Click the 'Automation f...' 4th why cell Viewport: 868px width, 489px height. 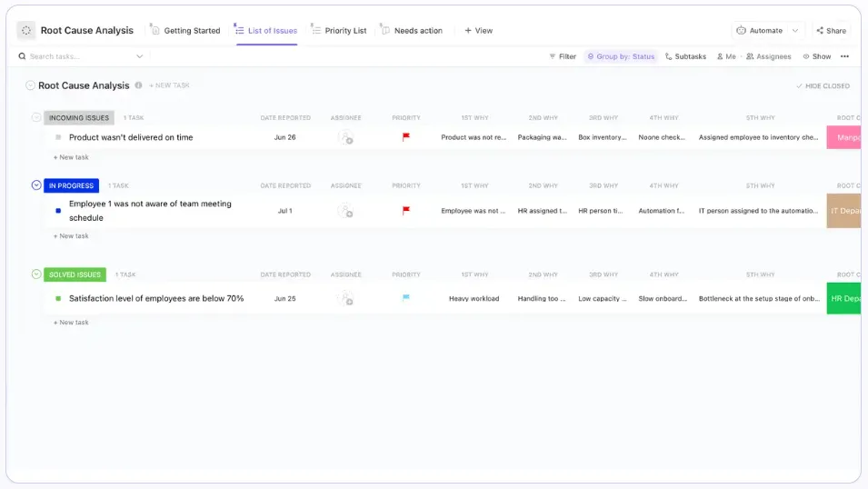(x=661, y=211)
